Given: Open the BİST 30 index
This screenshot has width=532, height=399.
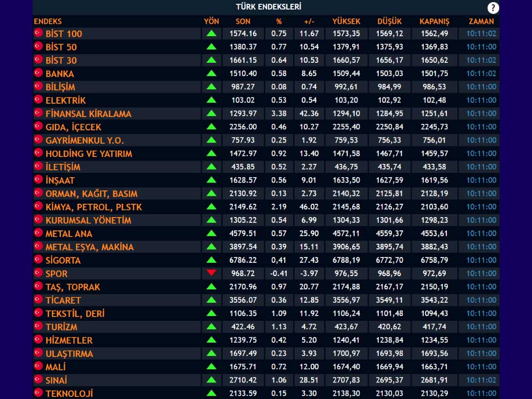Looking at the screenshot, I should (x=61, y=61).
